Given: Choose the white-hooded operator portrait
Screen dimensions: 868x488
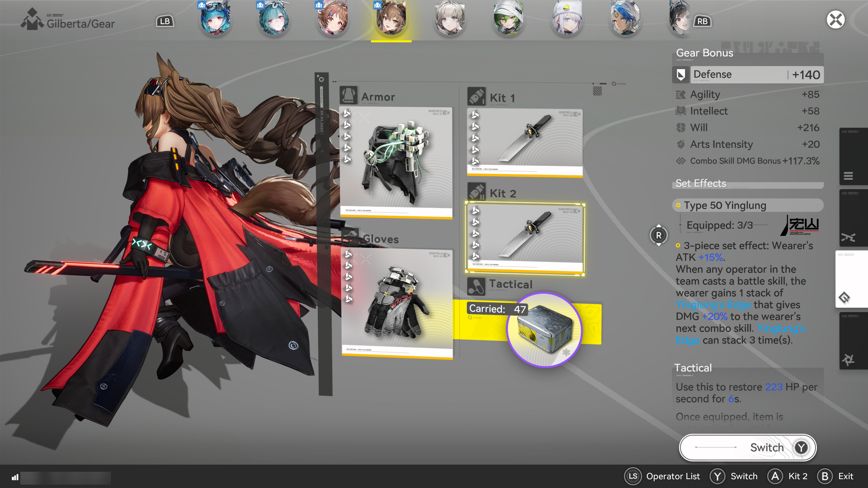Looking at the screenshot, I should [x=567, y=20].
